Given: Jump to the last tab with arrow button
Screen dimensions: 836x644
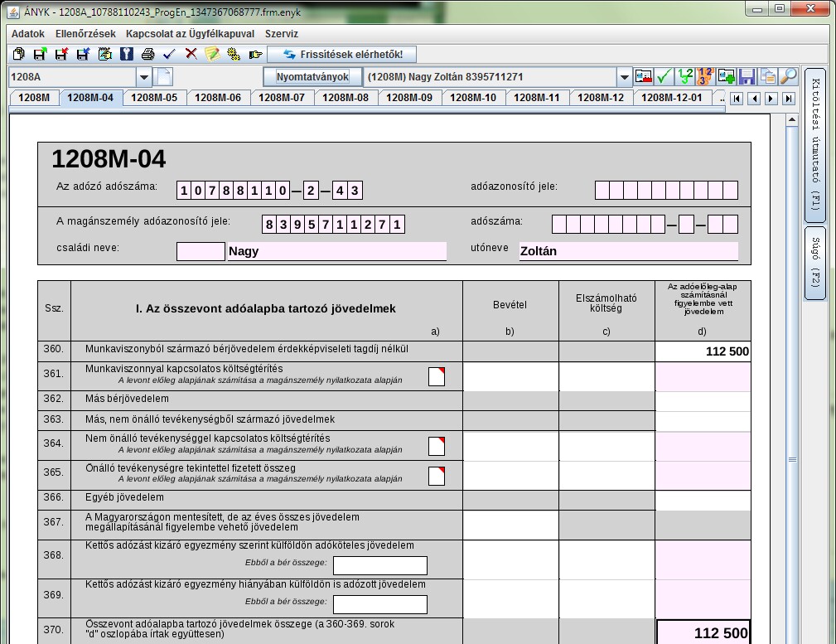Looking at the screenshot, I should pos(788,99).
